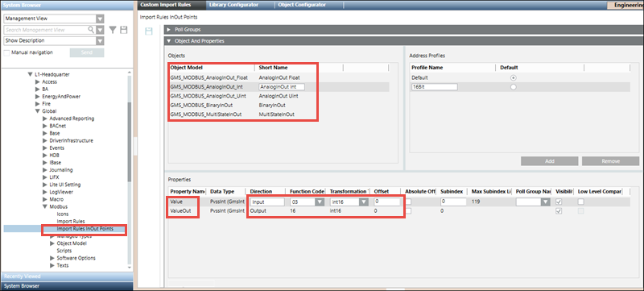Expand the BACnet tree node
The image size is (644, 291).
click(45, 126)
